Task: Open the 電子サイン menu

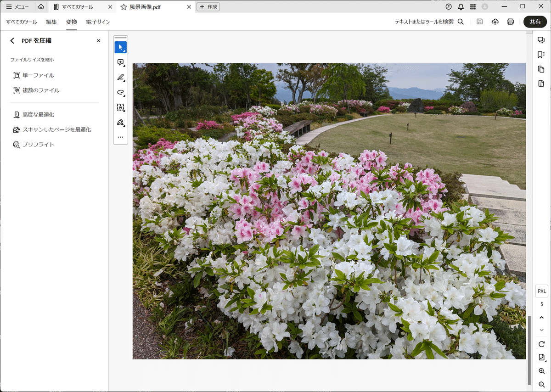Action: [x=98, y=22]
